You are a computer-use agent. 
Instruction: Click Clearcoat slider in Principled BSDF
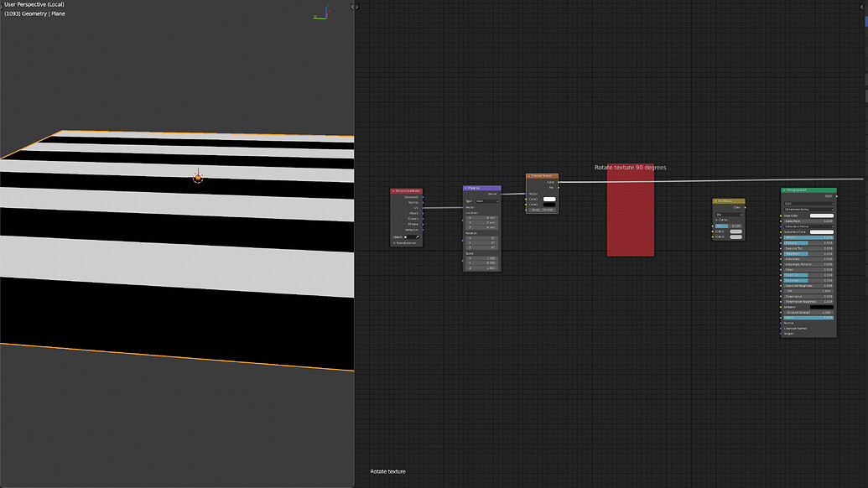point(808,281)
